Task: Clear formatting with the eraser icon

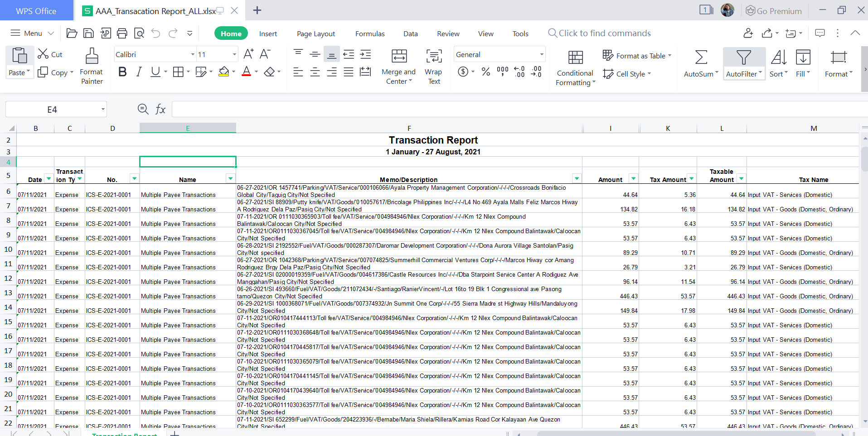Action: pyautogui.click(x=270, y=72)
